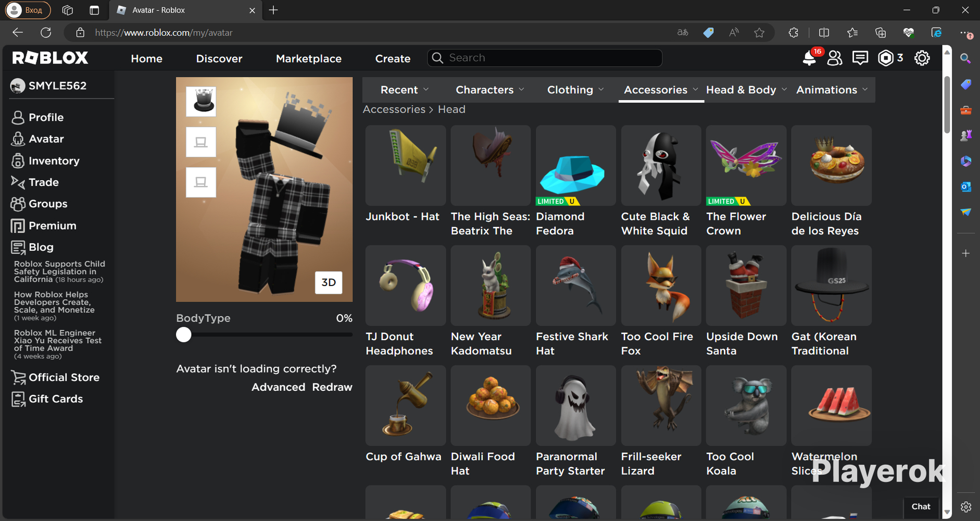The height and width of the screenshot is (521, 980).
Task: Click the Roblox logo
Action: [51, 58]
